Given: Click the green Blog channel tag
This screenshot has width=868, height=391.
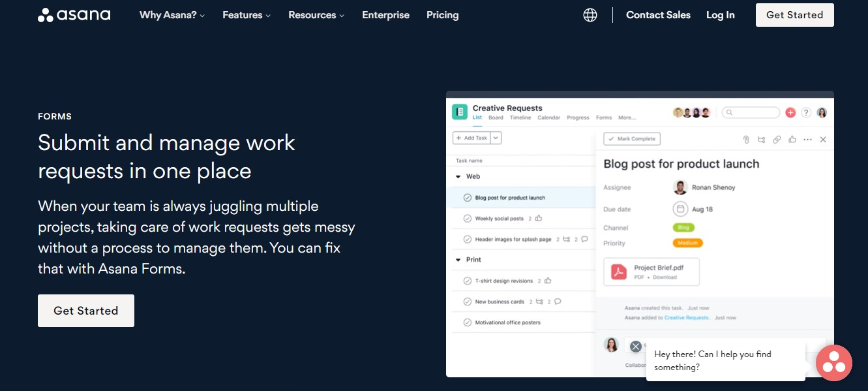Looking at the screenshot, I should 683,228.
